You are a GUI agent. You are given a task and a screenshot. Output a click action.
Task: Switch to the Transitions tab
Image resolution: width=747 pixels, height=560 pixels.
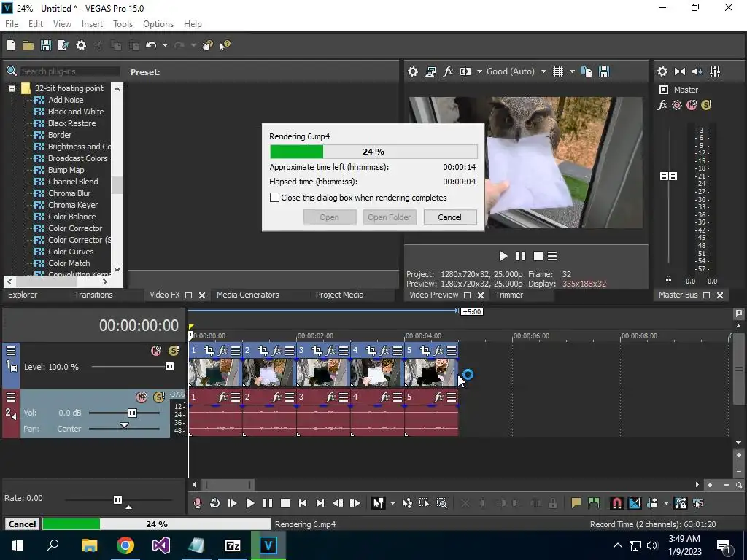[93, 295]
